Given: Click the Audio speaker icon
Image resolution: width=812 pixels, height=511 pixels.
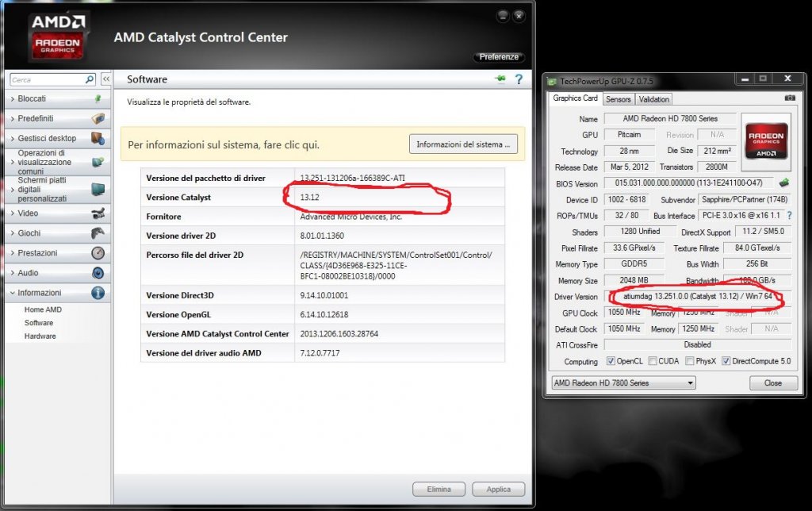Looking at the screenshot, I should (98, 273).
